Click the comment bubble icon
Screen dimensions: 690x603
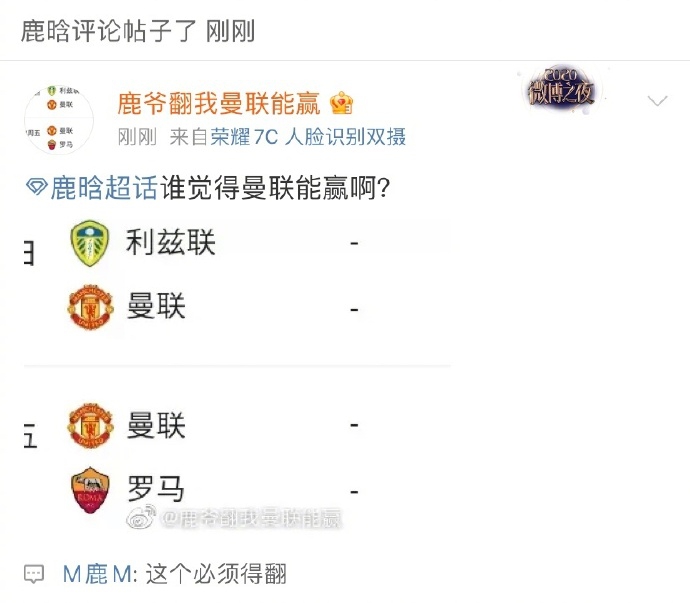pos(34,574)
